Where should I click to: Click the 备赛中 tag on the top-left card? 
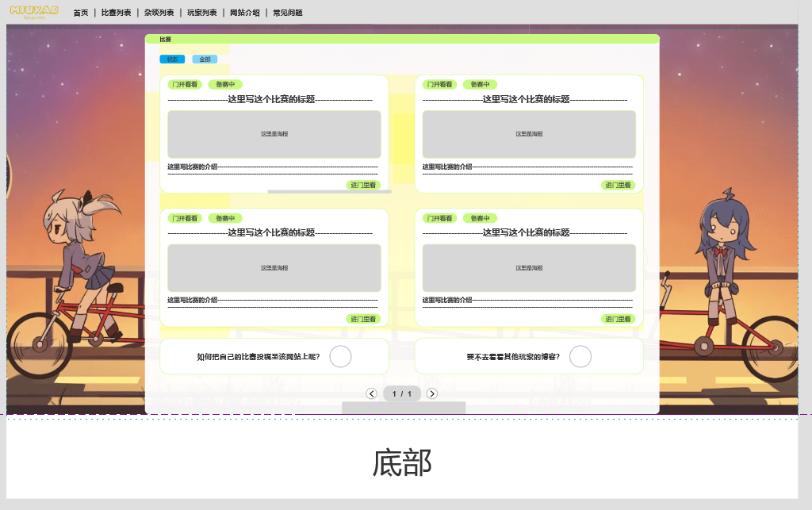[225, 84]
